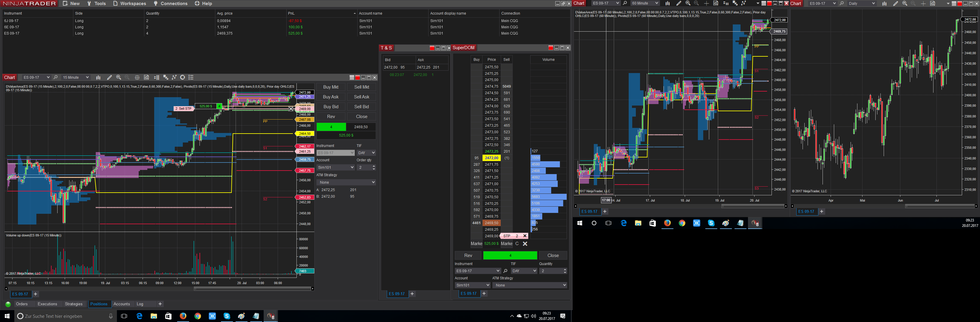The image size is (980, 322).
Task: Toggle crosshair in the 15 Minute chart toolbar
Action: tap(137, 78)
